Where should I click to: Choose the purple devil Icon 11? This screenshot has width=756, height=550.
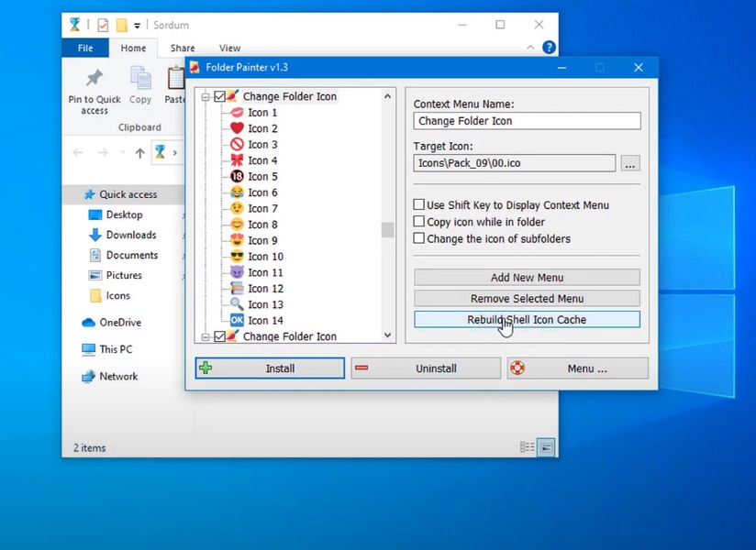(264, 272)
